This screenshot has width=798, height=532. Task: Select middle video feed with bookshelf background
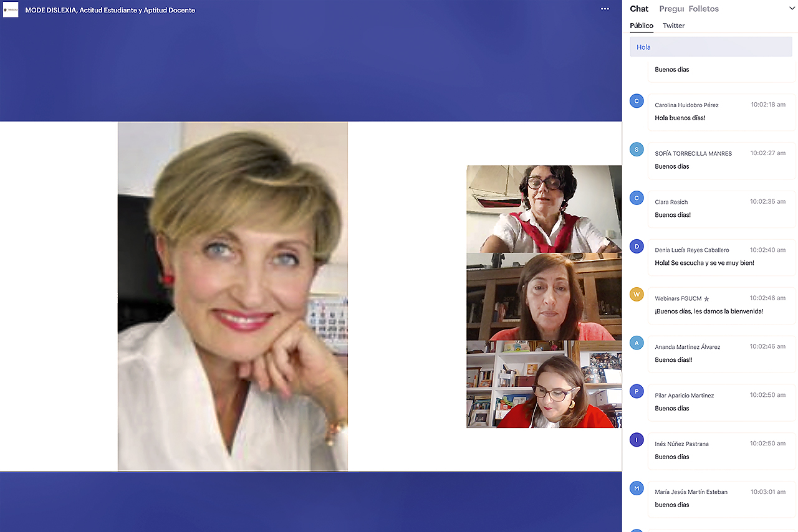(x=544, y=297)
